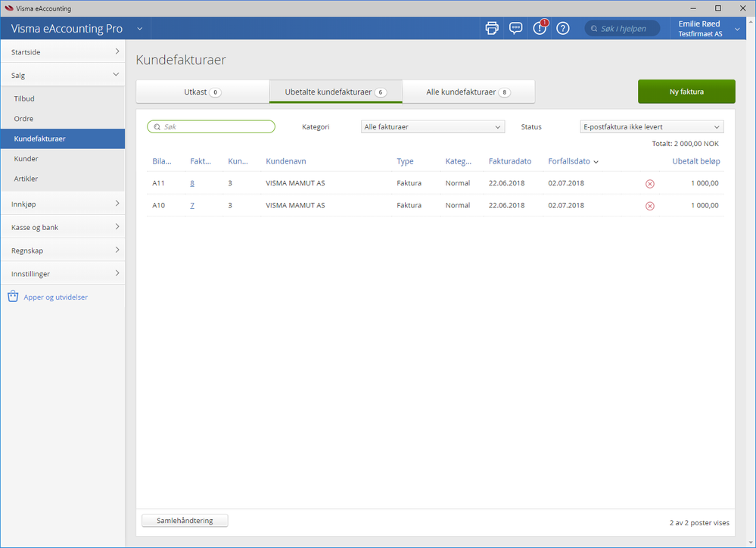Open the chat message icon
The width and height of the screenshot is (756, 548).
515,29
